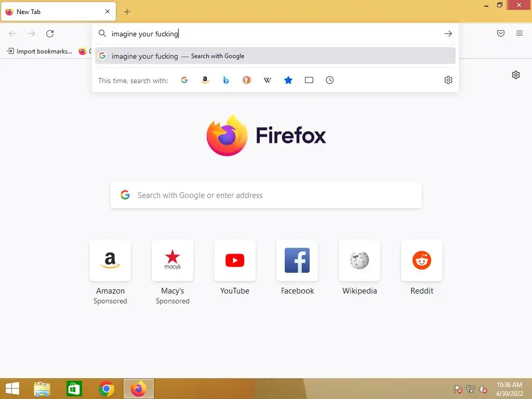Open a new tab with plus button
The height and width of the screenshot is (399, 532).
point(127,12)
